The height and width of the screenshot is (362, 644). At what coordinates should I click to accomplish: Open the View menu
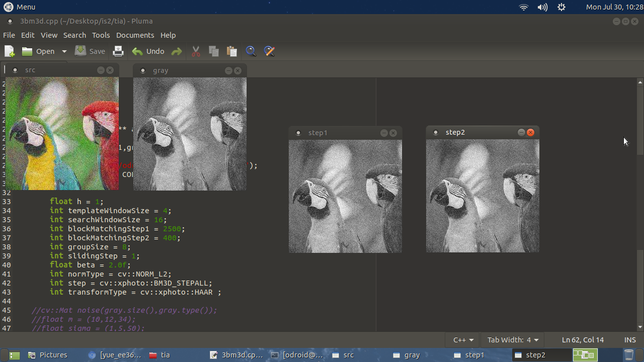click(x=49, y=35)
